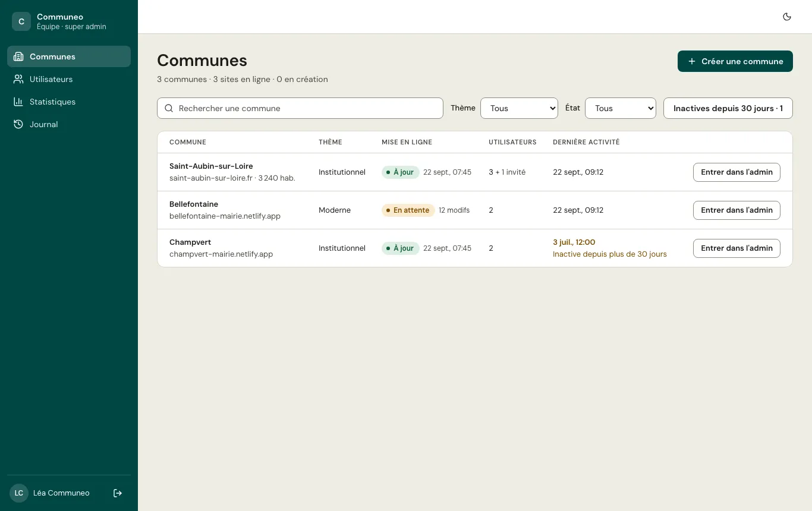Screen dimensions: 812x511
Task: Open the Thème filter dropdown
Action: (x=519, y=108)
